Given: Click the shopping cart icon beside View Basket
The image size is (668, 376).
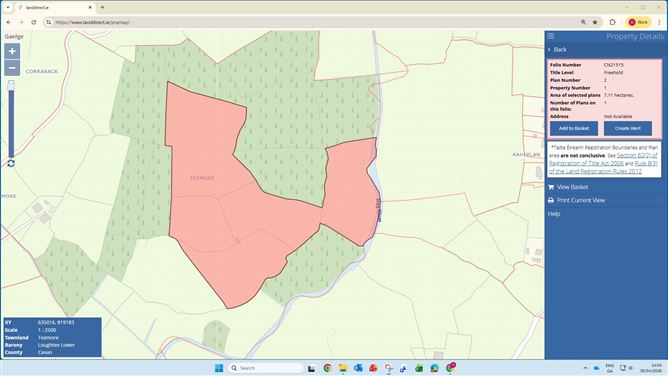Looking at the screenshot, I should [x=551, y=187].
